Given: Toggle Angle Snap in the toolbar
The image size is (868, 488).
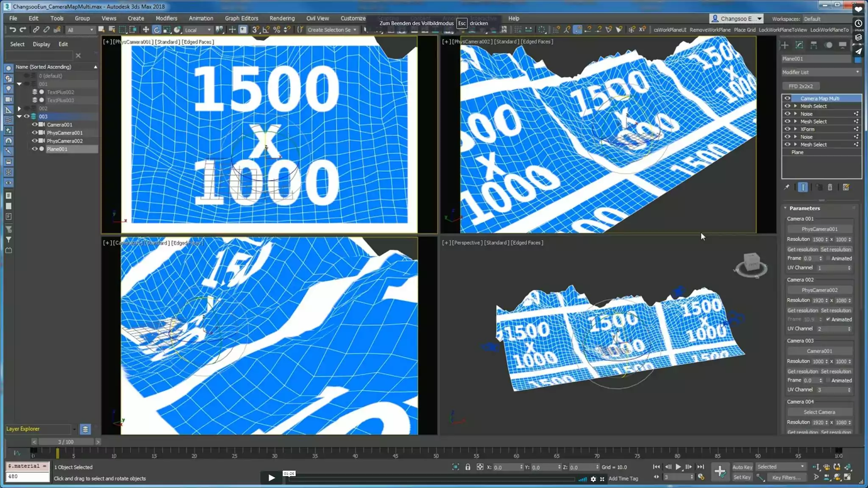Looking at the screenshot, I should pyautogui.click(x=266, y=30).
